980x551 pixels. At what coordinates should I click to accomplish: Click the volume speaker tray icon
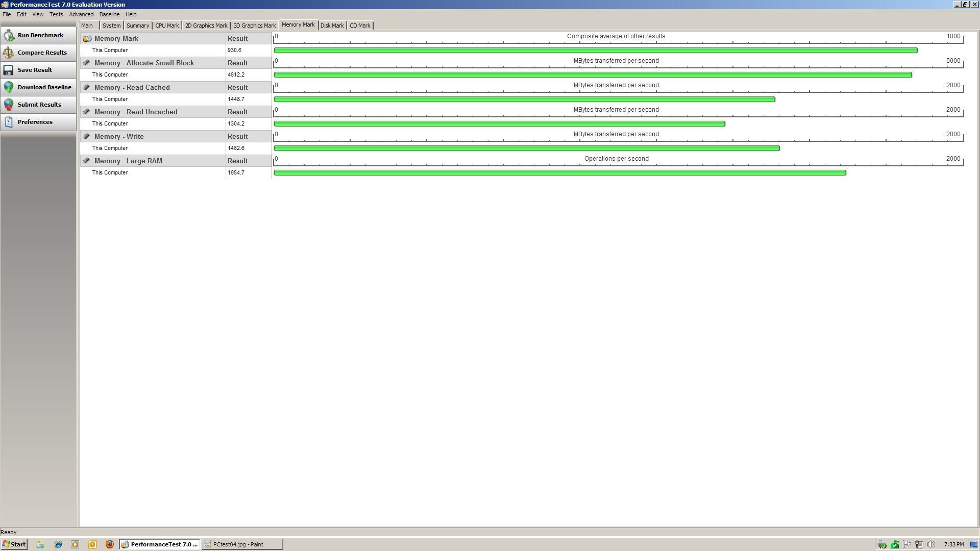pyautogui.click(x=932, y=544)
